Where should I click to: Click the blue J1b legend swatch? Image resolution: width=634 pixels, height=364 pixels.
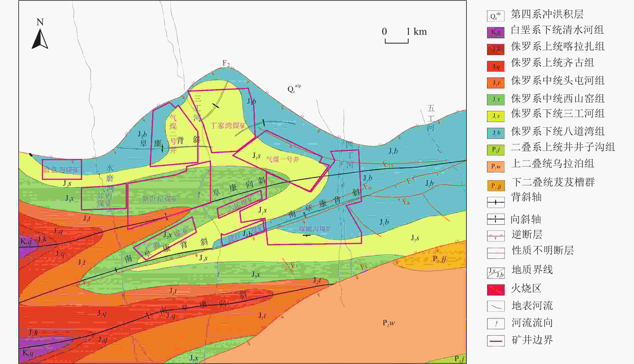point(496,133)
